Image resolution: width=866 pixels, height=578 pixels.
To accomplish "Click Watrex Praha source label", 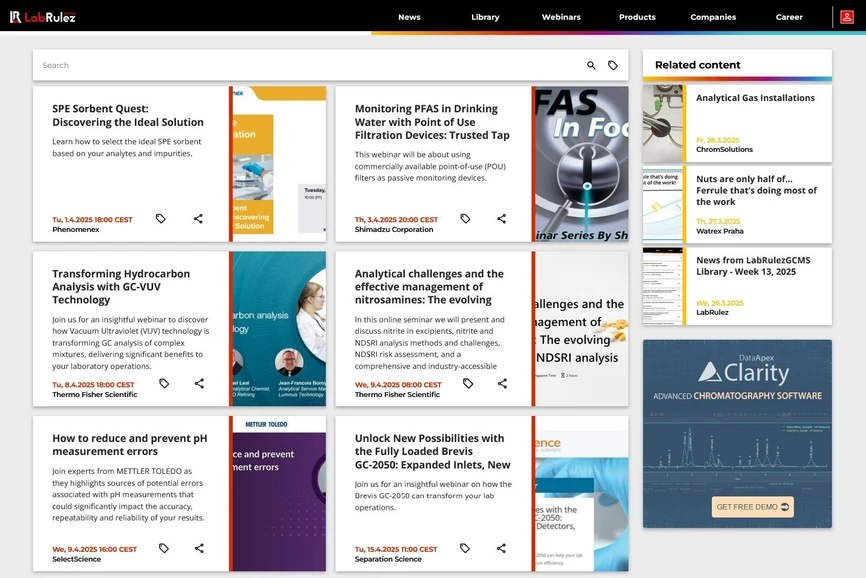I will point(720,231).
